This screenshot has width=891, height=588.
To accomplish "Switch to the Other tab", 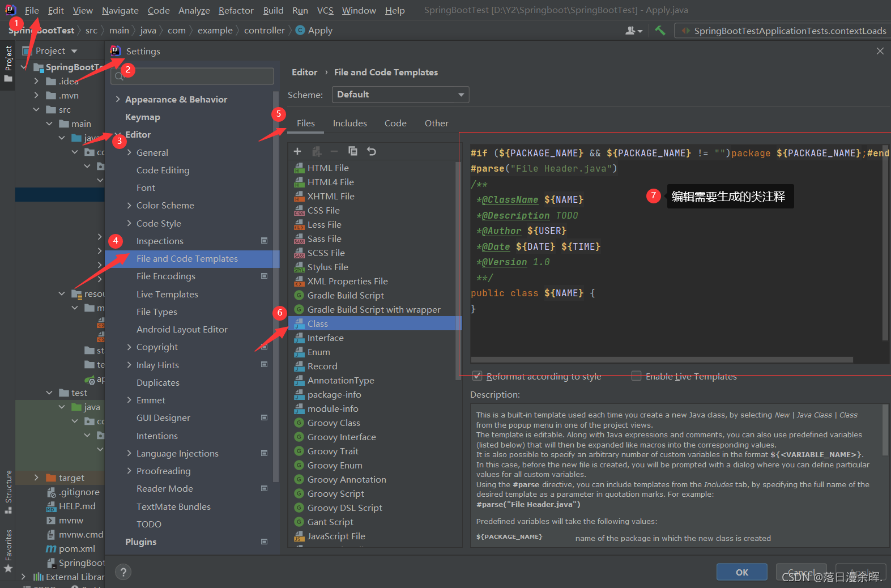I will tap(436, 123).
